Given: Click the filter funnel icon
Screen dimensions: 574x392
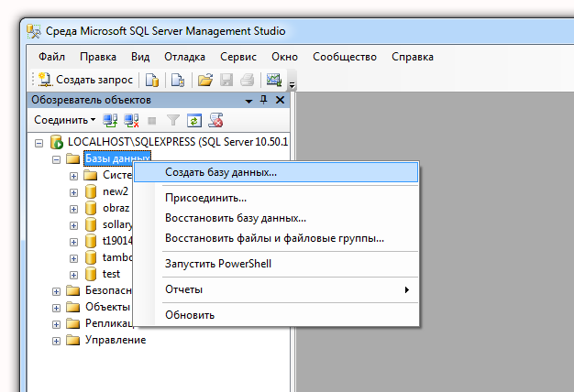Looking at the screenshot, I should coord(172,120).
